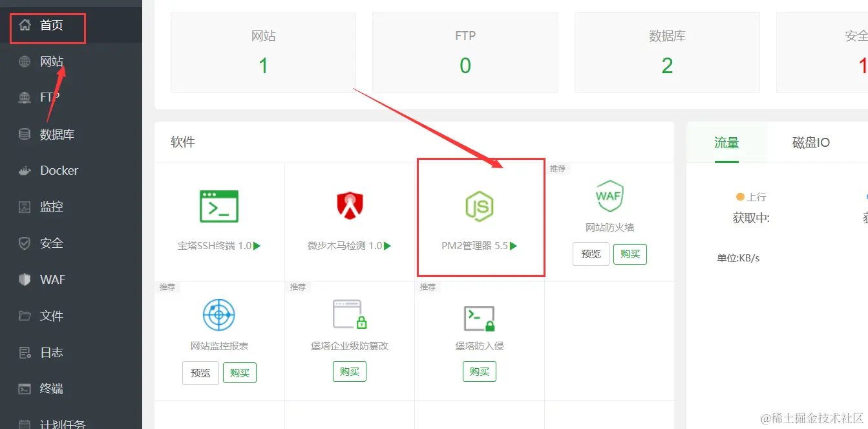This screenshot has height=429, width=868.
Task: Click 购买 button under 网站防火墙
Action: [x=630, y=254]
